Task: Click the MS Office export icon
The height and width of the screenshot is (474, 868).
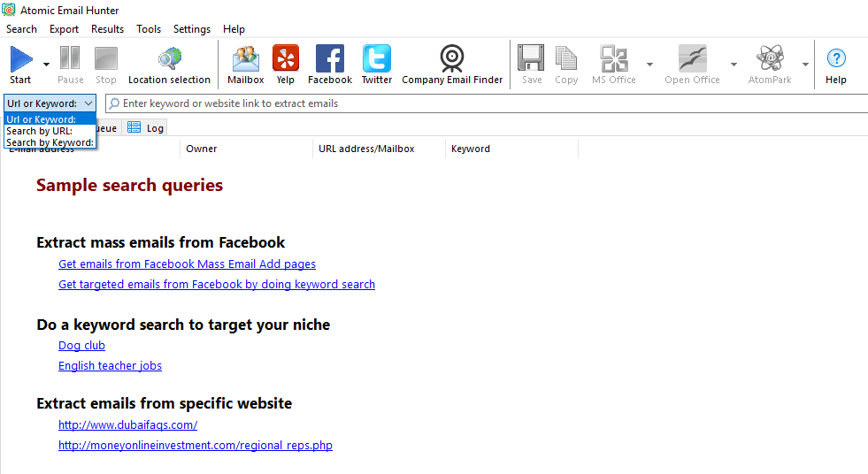Action: coord(614,58)
